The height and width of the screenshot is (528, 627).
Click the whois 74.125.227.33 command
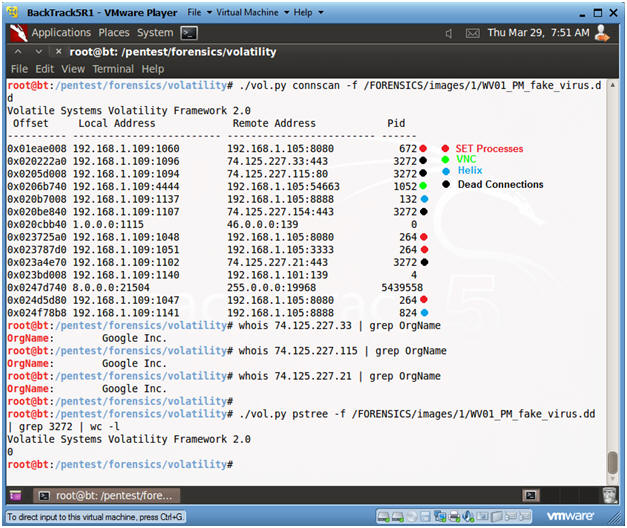click(x=339, y=326)
